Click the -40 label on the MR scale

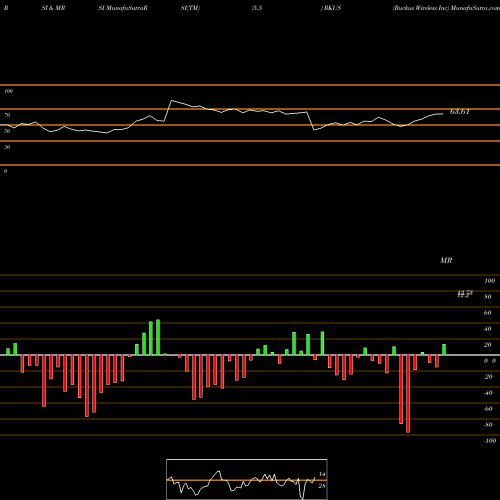pos(488,393)
